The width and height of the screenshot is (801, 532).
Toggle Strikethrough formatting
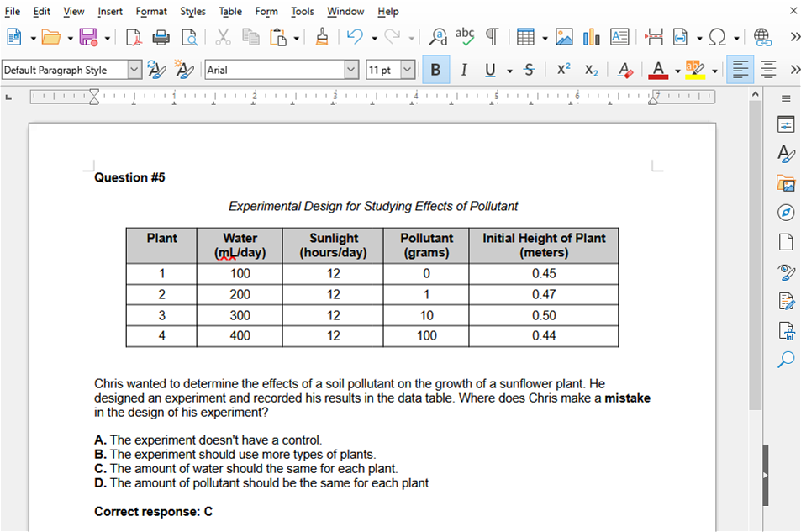530,70
